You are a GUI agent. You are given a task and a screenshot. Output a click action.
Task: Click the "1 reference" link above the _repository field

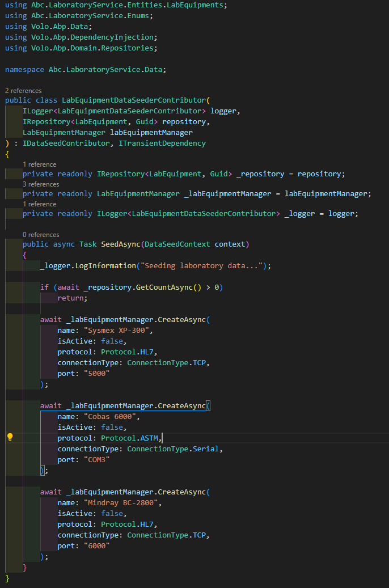tap(39, 164)
